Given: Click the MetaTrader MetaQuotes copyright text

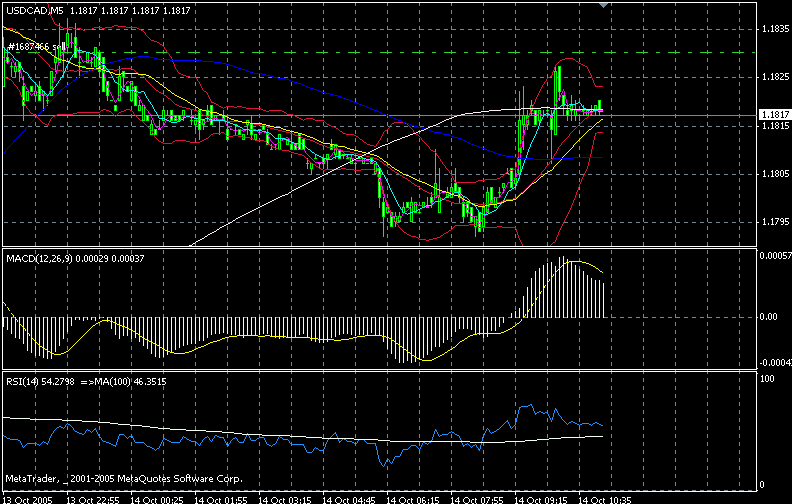Looking at the screenshot, I should click(124, 478).
